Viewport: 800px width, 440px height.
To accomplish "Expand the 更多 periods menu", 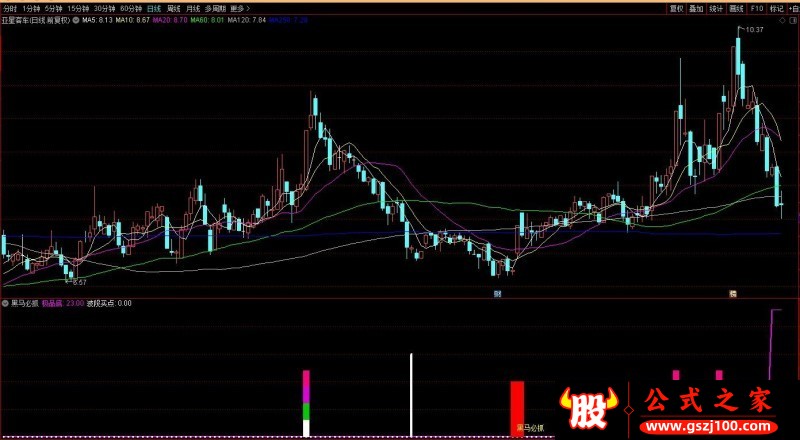I will point(240,8).
